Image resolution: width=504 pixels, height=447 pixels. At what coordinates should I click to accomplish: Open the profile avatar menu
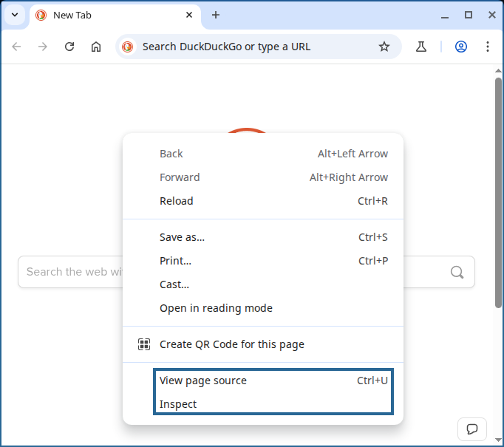(x=460, y=47)
